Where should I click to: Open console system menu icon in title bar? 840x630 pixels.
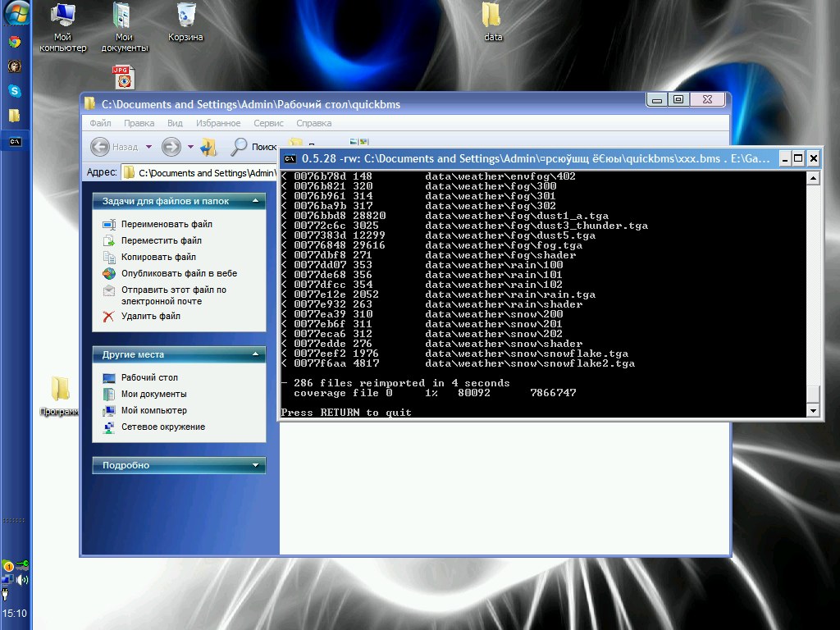[x=290, y=158]
